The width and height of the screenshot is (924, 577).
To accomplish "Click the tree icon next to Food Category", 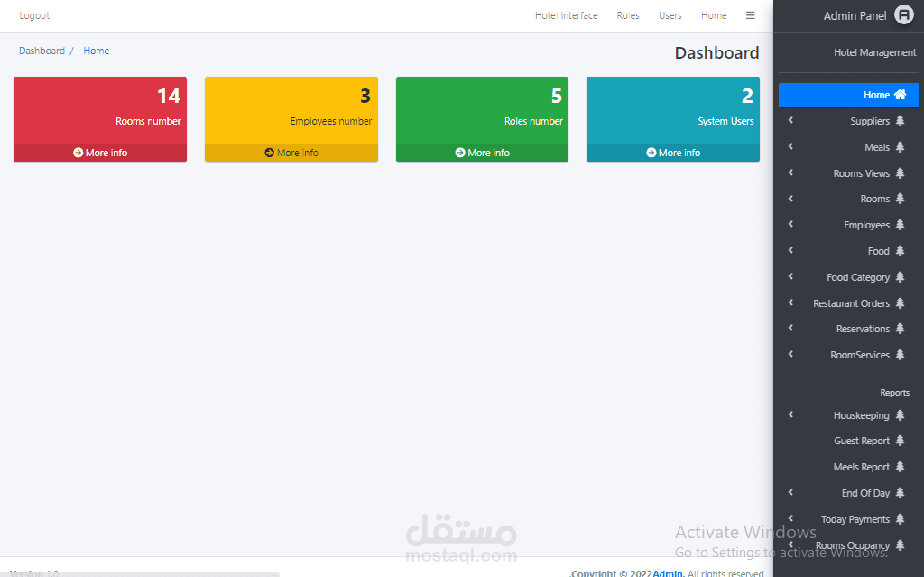I will click(900, 276).
